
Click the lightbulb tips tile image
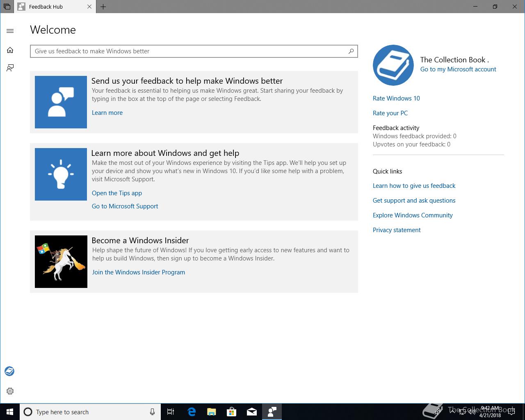[x=61, y=174]
